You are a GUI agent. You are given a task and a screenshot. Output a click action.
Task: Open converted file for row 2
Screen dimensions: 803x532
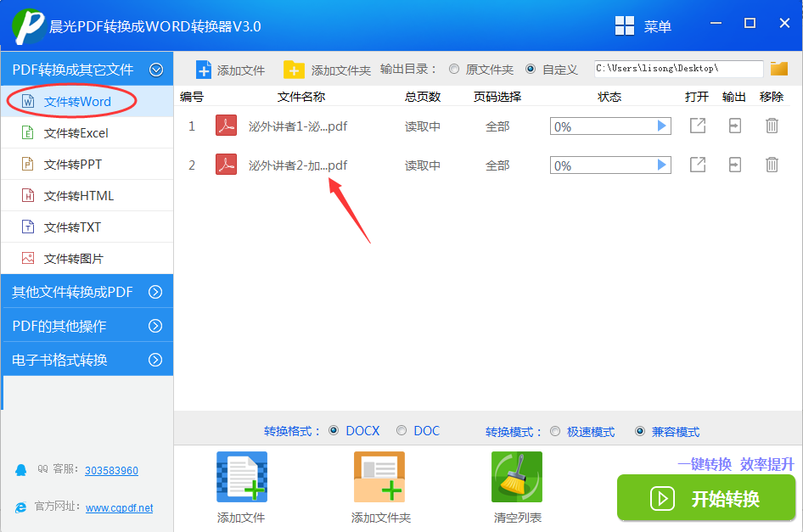point(698,165)
